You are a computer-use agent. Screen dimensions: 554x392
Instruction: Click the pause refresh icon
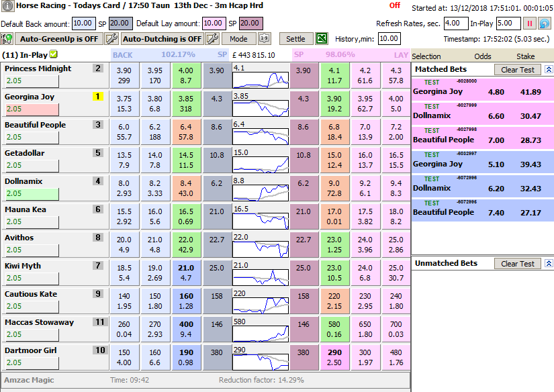coord(530,23)
